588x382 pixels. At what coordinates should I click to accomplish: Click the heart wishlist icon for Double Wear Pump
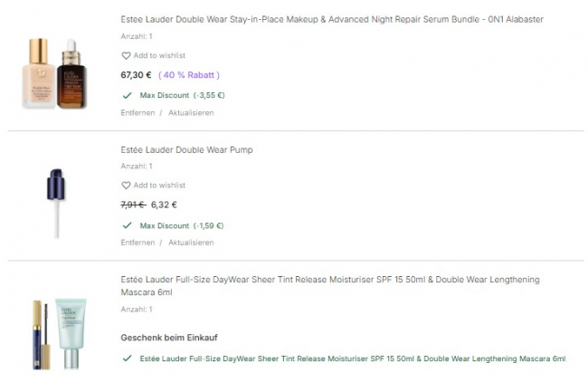point(126,185)
